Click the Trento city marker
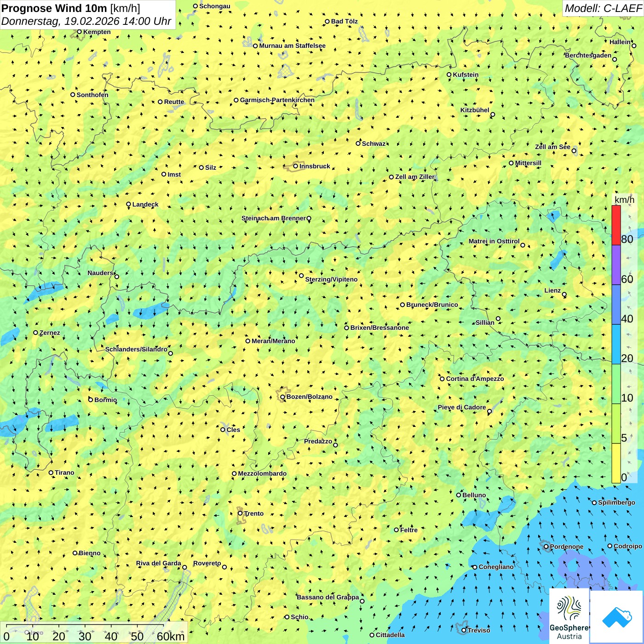Screen dimensions: 644x644 (240, 513)
